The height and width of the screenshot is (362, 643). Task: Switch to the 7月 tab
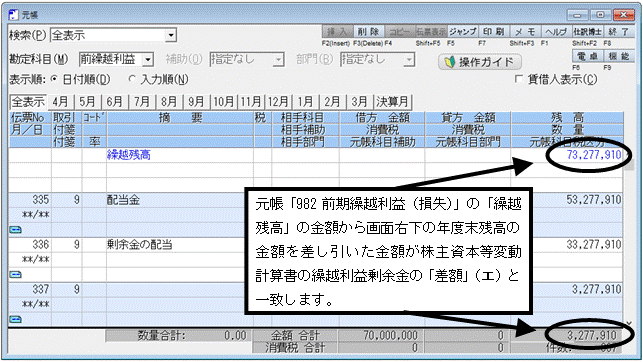point(142,101)
